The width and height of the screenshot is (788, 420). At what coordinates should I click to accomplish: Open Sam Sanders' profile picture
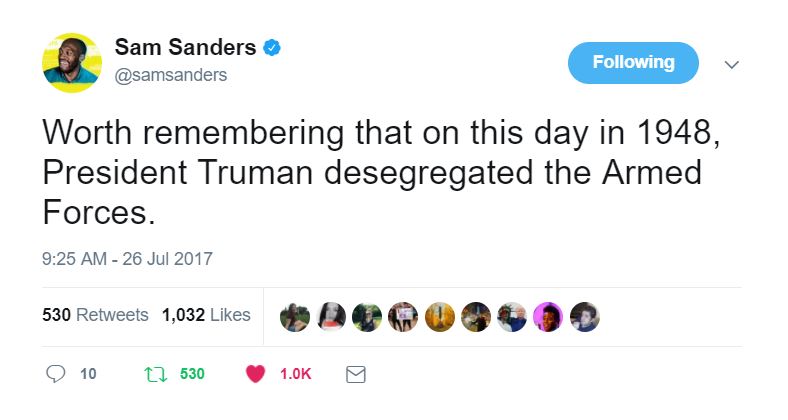click(72, 63)
